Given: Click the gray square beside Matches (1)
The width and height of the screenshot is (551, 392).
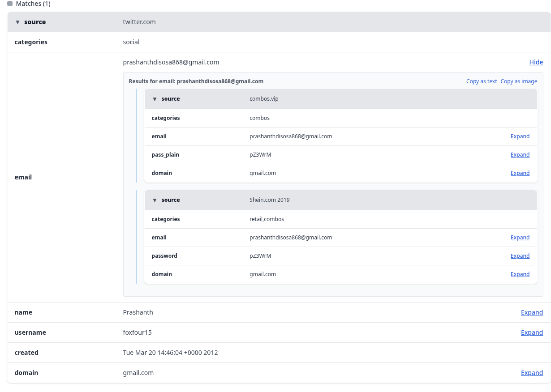Looking at the screenshot, I should coord(10,4).
